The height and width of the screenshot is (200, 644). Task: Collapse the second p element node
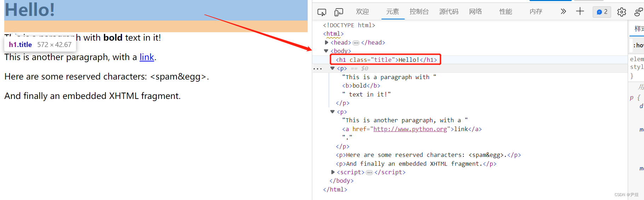coord(332,112)
